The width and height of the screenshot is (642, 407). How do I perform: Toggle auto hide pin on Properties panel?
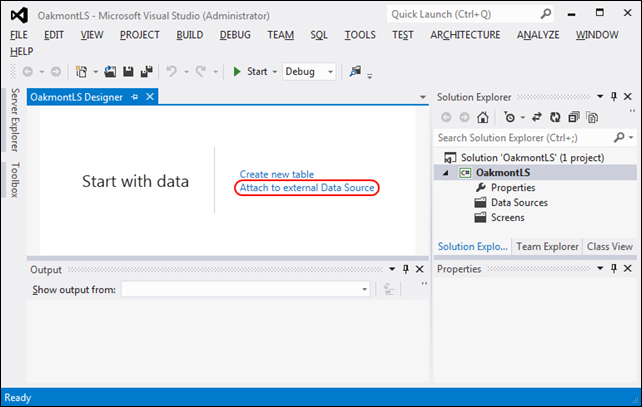click(x=614, y=268)
